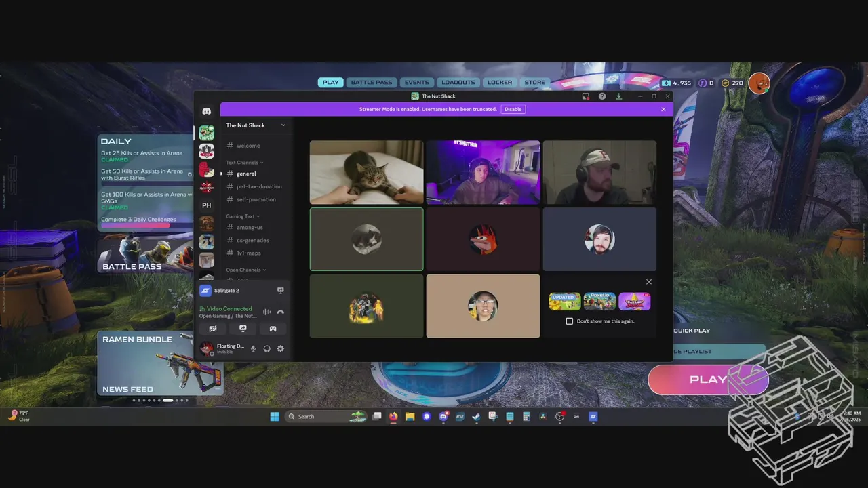Focus the cat video tile in call
868x488 pixels.
(x=366, y=172)
